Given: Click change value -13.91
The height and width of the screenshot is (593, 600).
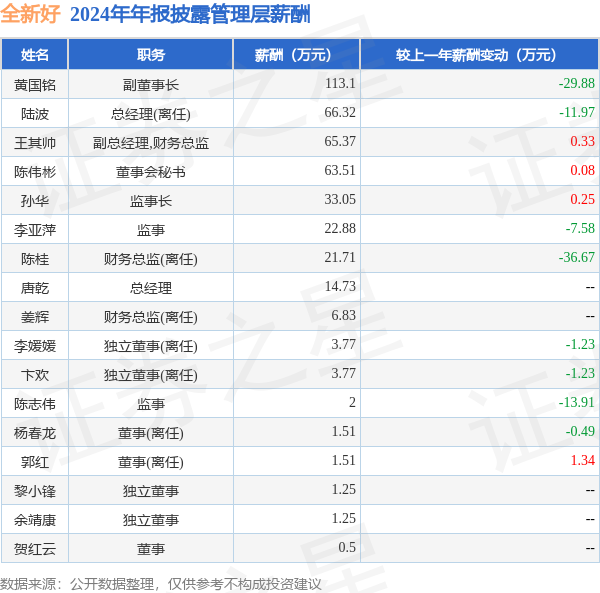Looking at the screenshot, I should (x=576, y=403).
